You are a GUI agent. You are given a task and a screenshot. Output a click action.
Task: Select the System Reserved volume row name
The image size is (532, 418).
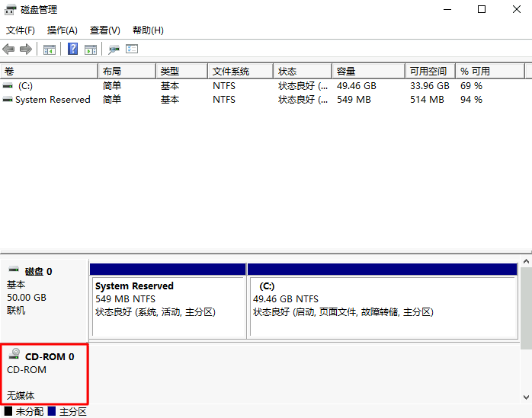(x=53, y=100)
